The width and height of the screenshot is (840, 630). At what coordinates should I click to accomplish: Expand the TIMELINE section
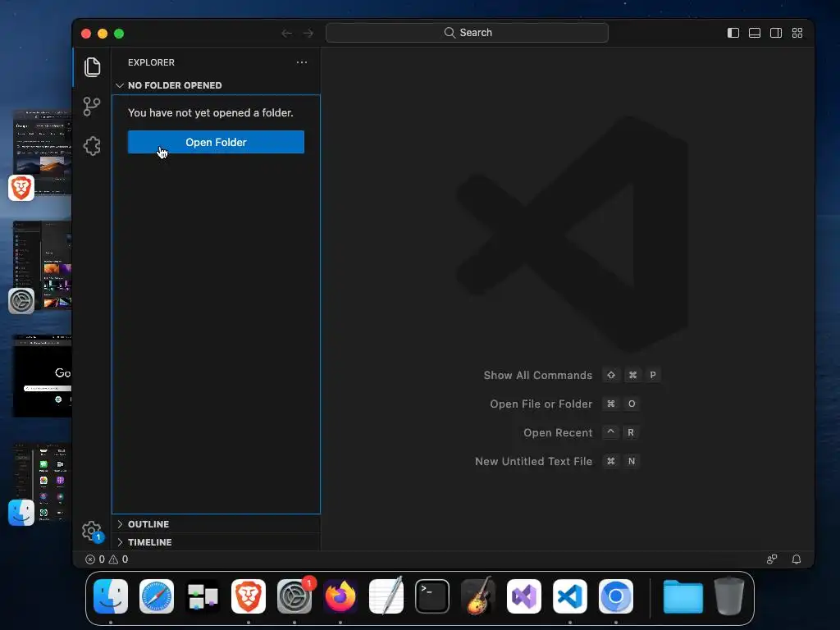216,542
